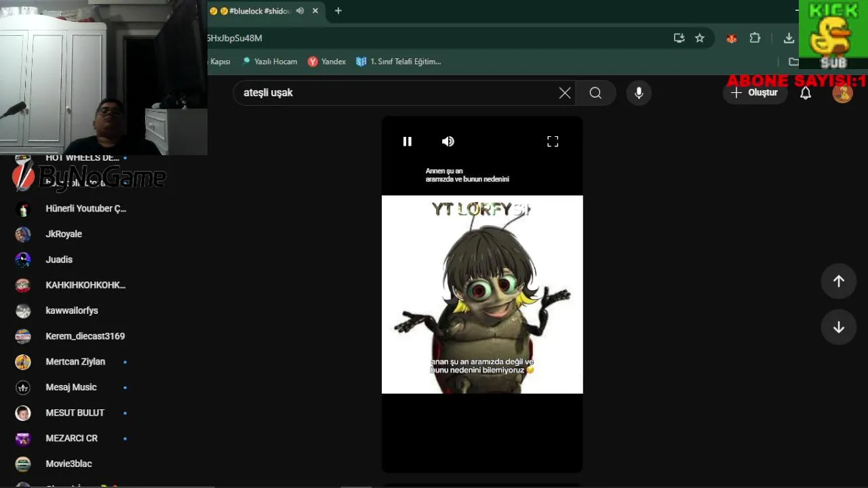The image size is (868, 488).
Task: Go to the next Short with down arrow
Action: [839, 327]
